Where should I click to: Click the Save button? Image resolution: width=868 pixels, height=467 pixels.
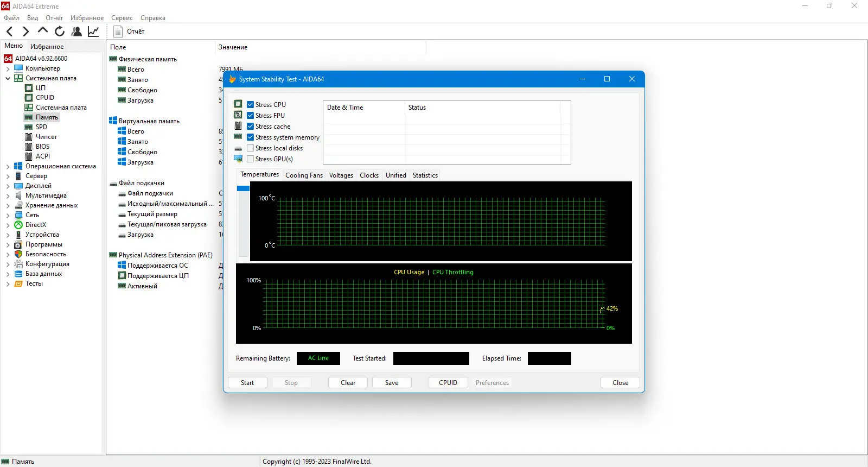392,383
